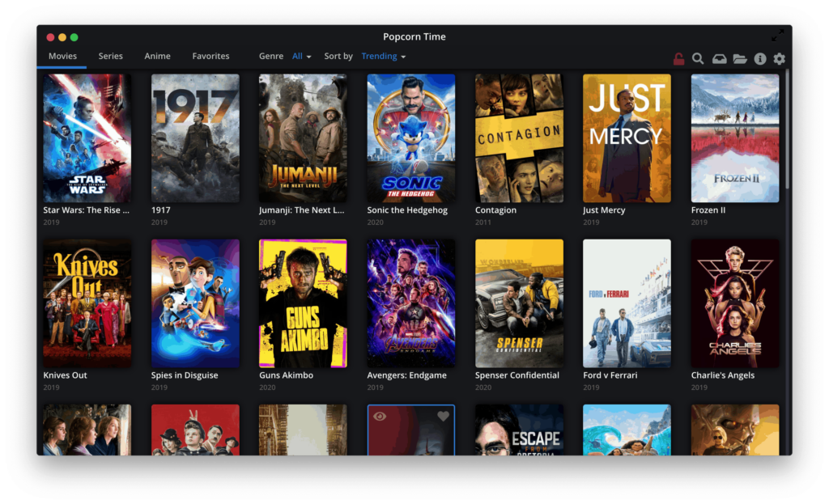Open the 'Trending' sort dropdown

(382, 56)
